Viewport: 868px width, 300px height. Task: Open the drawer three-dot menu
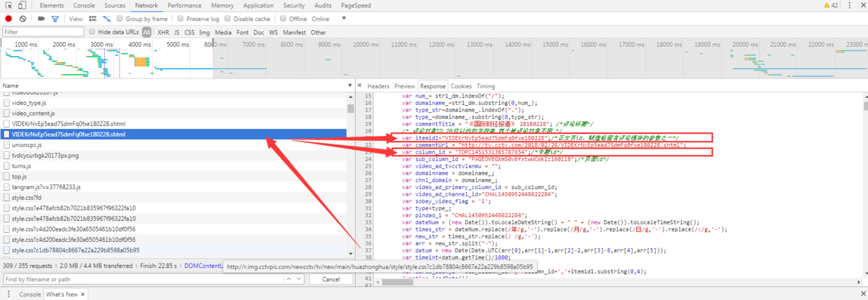pos(8,295)
